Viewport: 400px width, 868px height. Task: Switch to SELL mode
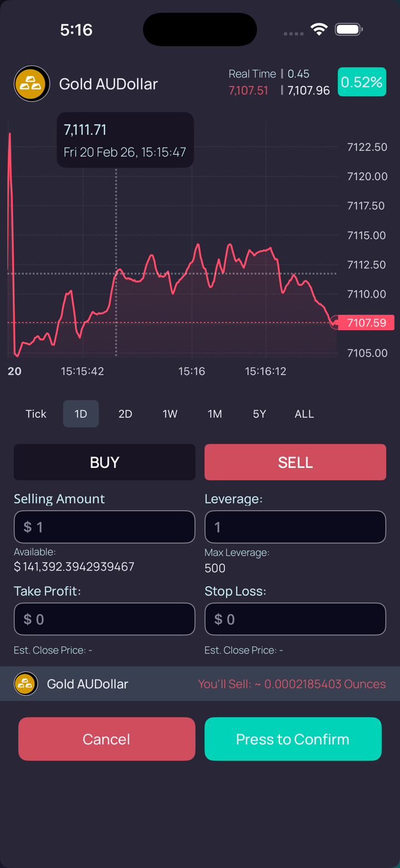pyautogui.click(x=295, y=462)
